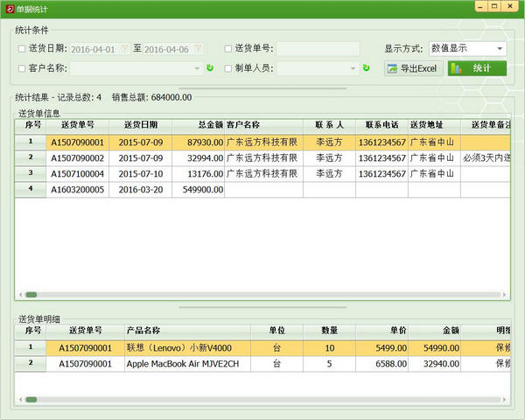
Task: Click the 产品名称 column header
Action: (x=187, y=331)
